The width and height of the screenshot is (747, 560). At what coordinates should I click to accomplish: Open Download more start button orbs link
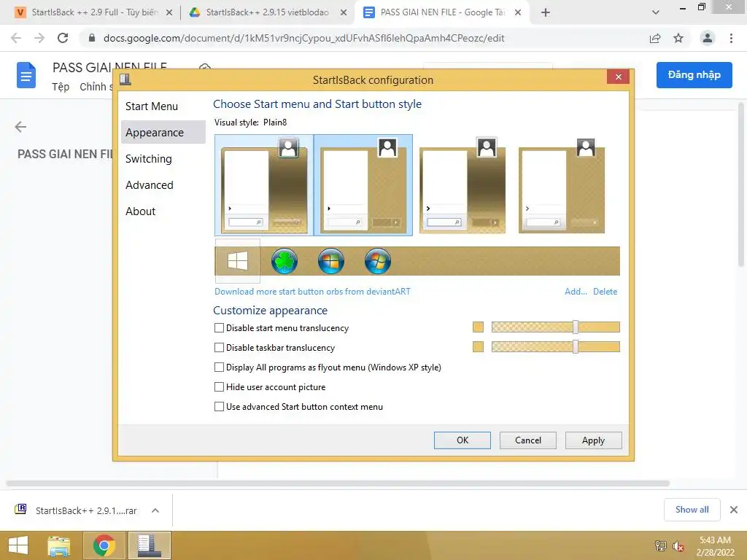(x=312, y=292)
